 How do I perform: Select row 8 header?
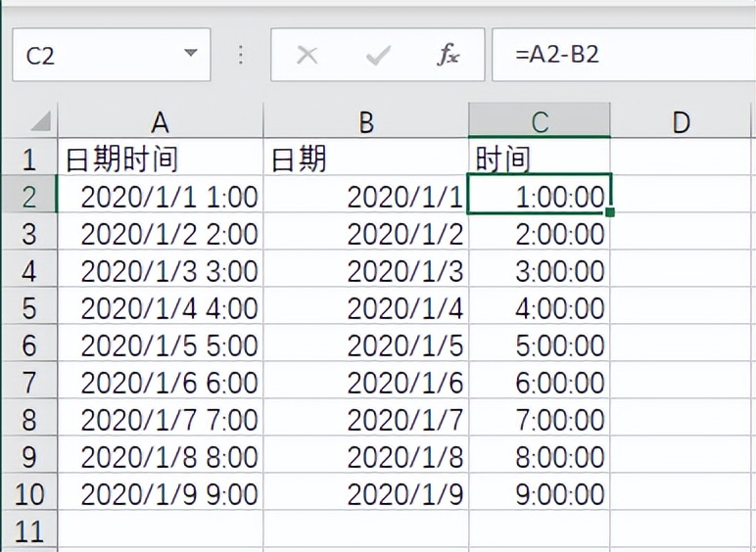[29, 417]
